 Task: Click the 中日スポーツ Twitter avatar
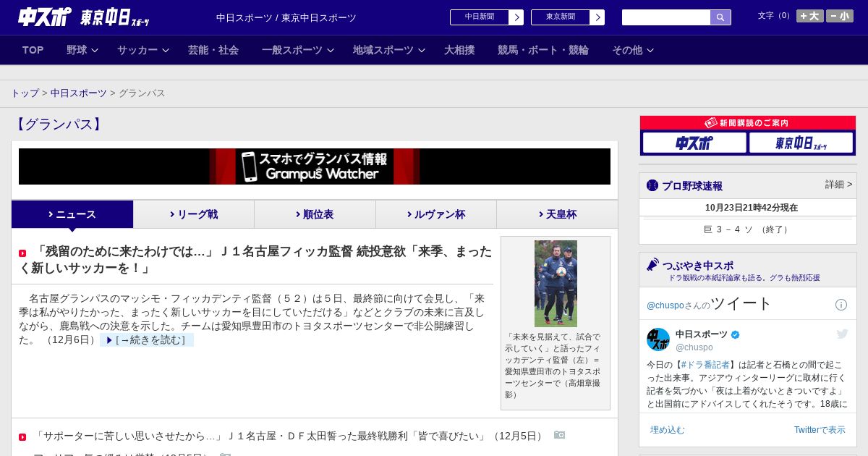point(658,339)
